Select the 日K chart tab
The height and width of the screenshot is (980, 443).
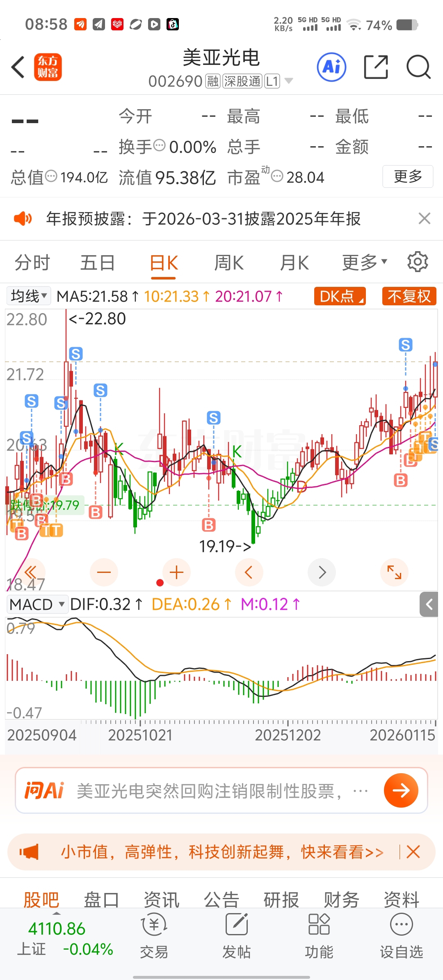[x=164, y=263]
